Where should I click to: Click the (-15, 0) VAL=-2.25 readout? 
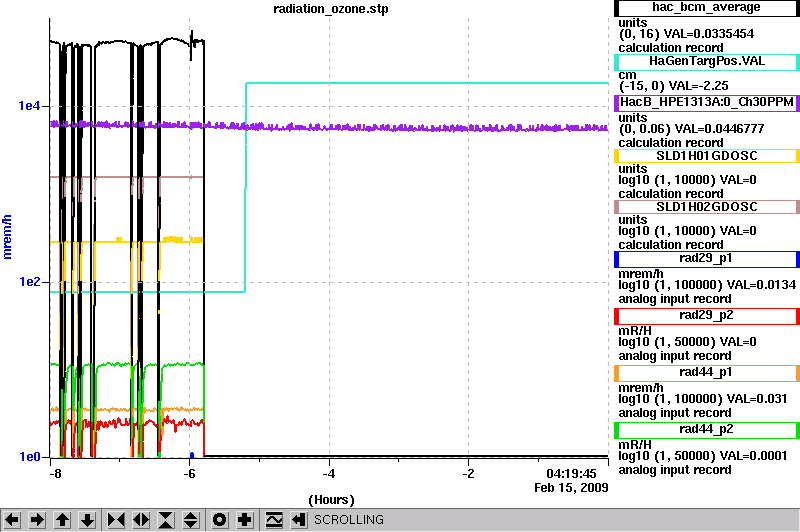coord(673,86)
